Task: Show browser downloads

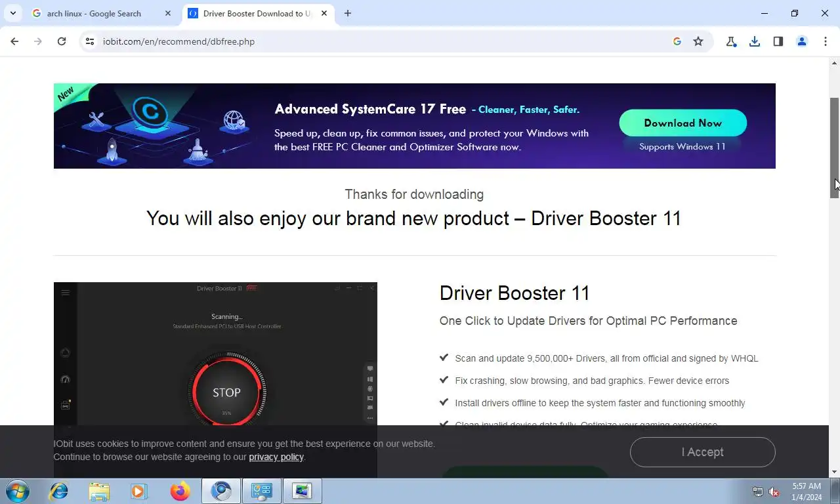Action: click(x=755, y=41)
